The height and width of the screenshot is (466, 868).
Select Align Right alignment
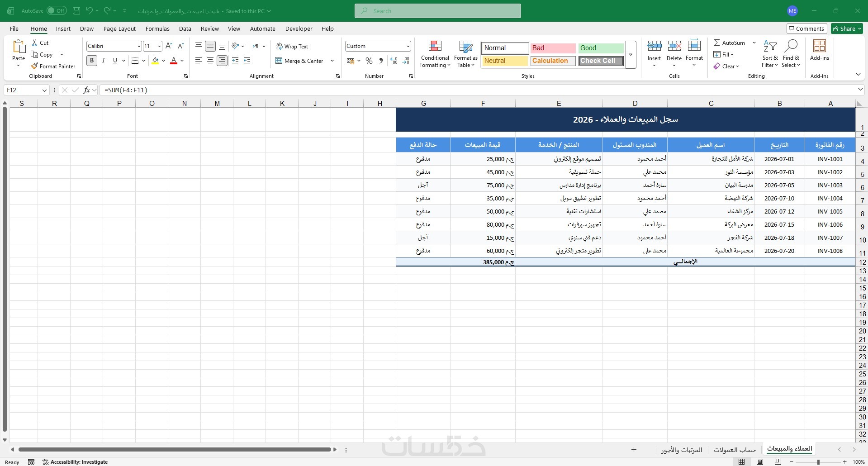(222, 61)
